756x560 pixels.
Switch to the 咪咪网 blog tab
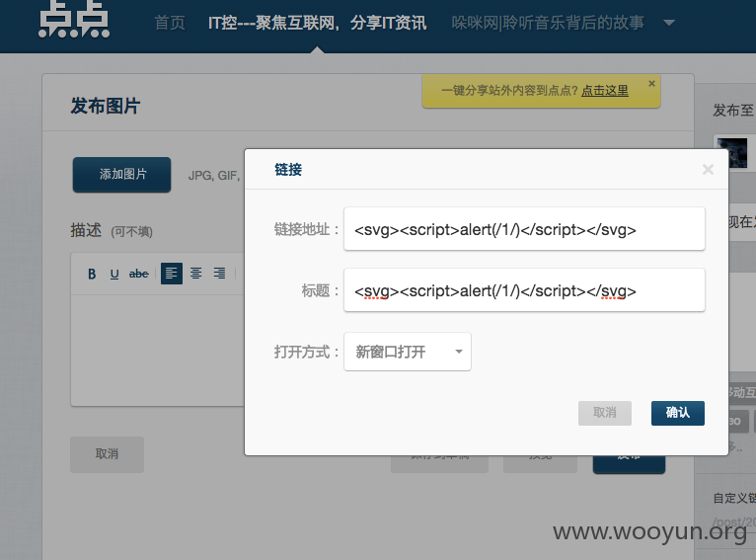click(x=548, y=23)
